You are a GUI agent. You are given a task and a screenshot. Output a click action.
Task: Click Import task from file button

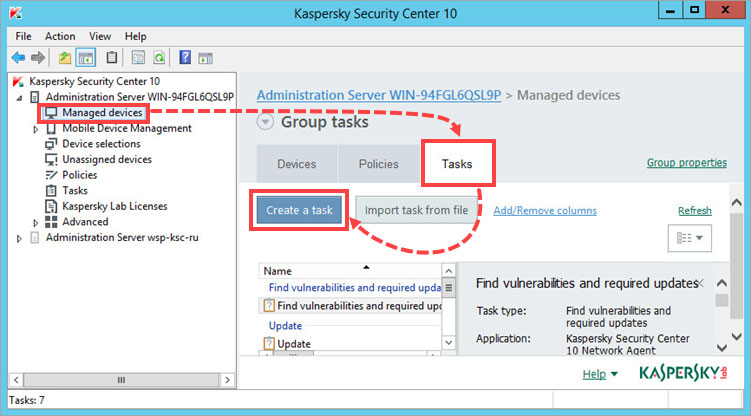click(416, 210)
